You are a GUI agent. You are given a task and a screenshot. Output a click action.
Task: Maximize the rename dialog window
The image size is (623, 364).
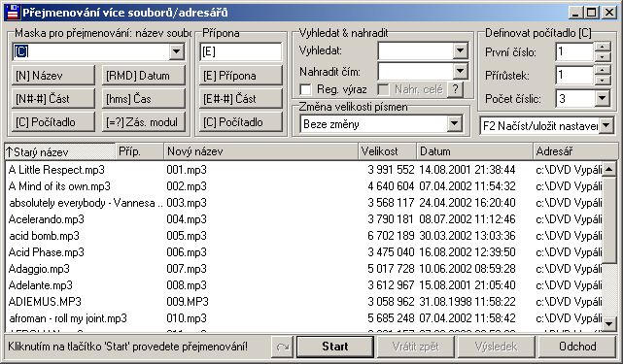click(x=592, y=13)
